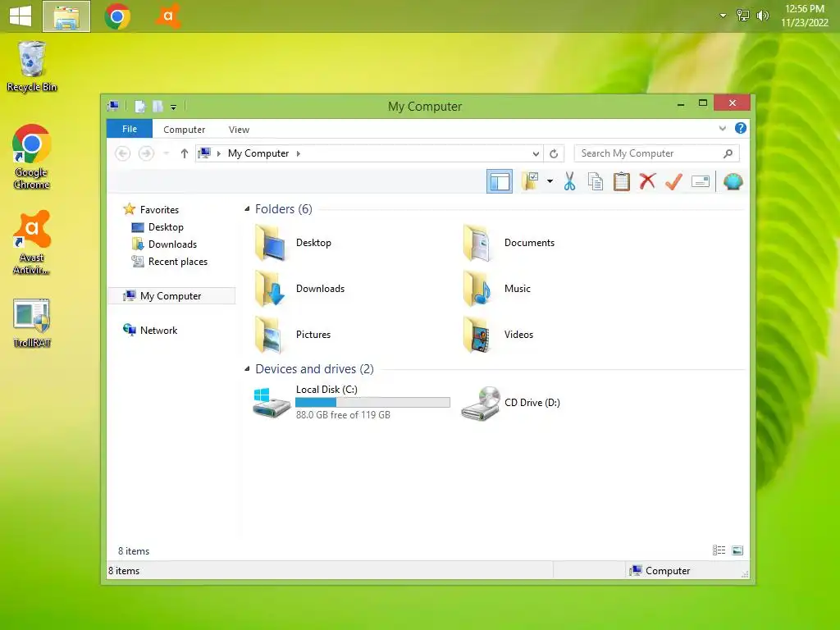
Task: Expand the arrow before My Computer breadcrumb
Action: click(x=218, y=153)
